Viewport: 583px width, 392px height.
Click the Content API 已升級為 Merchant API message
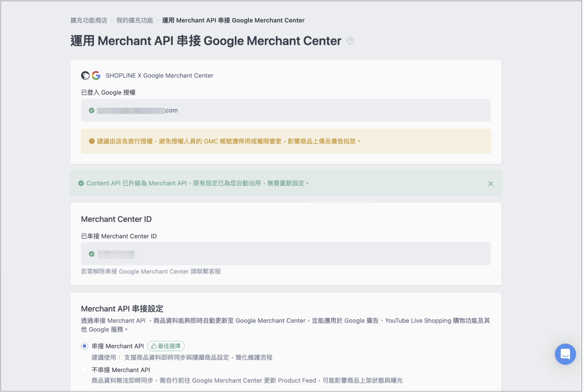[x=197, y=183]
